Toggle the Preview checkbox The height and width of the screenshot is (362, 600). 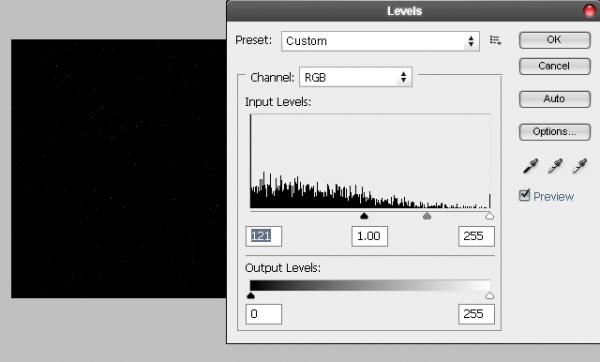[525, 196]
